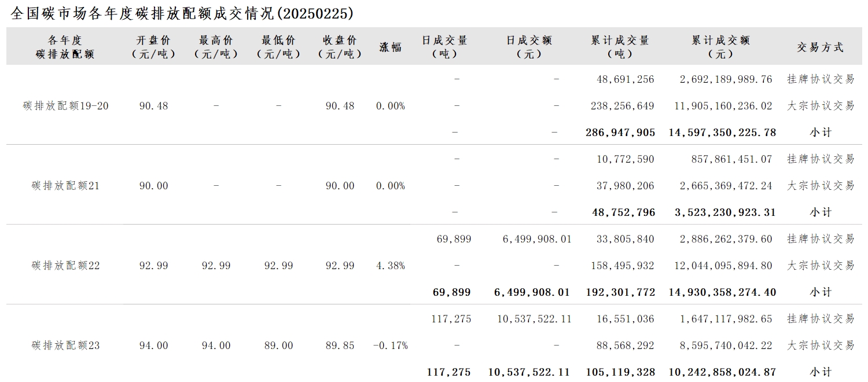The image size is (868, 382).
Task: Click cumulative volume 88,568,292
Action: click(x=626, y=346)
